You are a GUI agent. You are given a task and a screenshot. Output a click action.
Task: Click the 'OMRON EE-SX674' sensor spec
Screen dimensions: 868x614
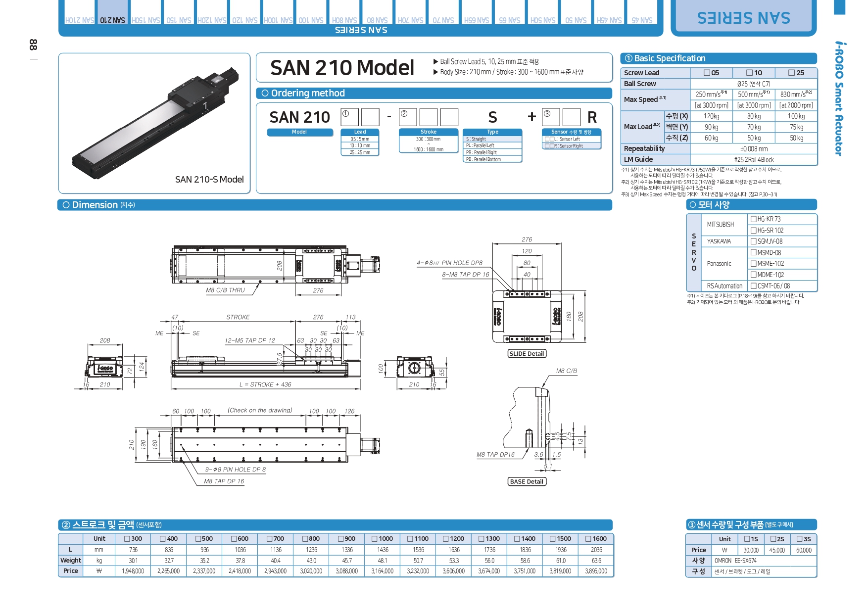[735, 561]
